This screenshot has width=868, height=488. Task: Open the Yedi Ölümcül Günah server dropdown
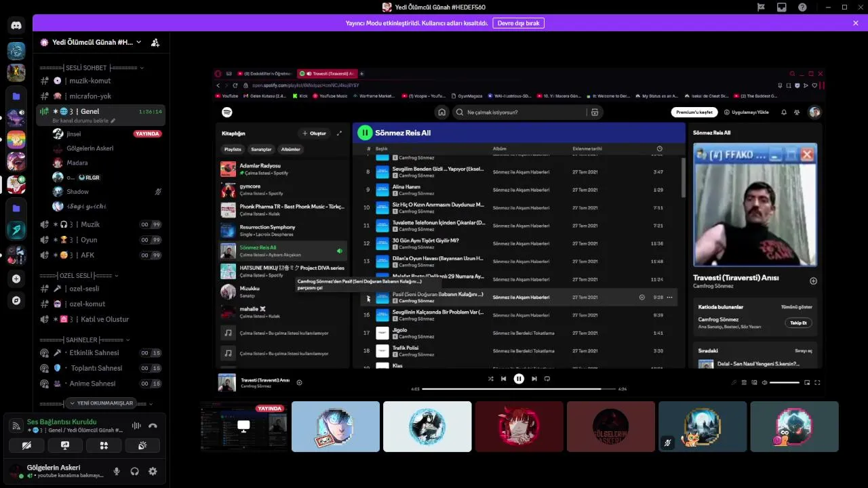[x=91, y=42]
